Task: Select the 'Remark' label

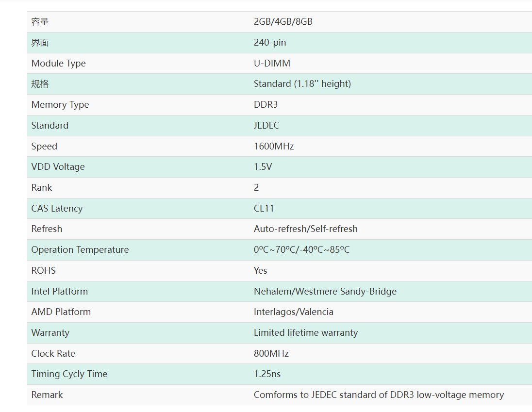Action: pos(47,395)
